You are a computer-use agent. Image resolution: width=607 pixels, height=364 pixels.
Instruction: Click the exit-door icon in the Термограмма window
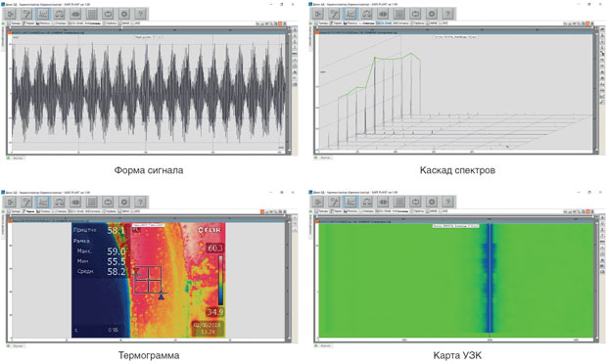[x=11, y=202]
